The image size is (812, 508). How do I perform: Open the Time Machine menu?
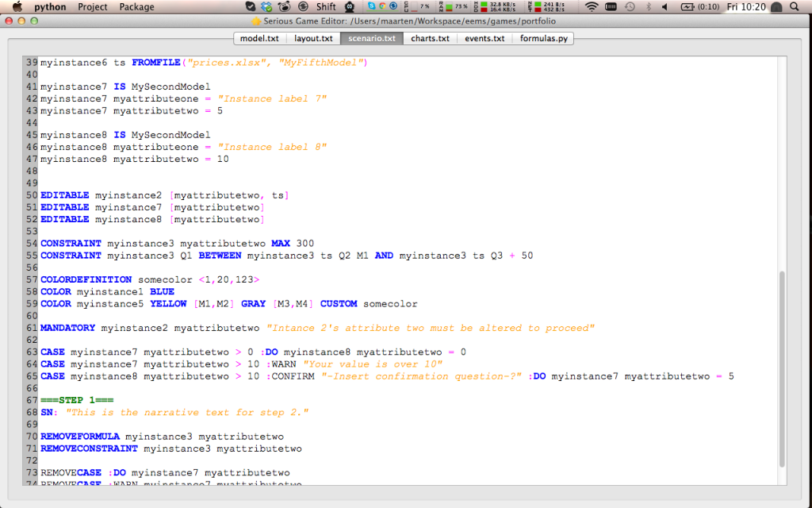tap(630, 6)
